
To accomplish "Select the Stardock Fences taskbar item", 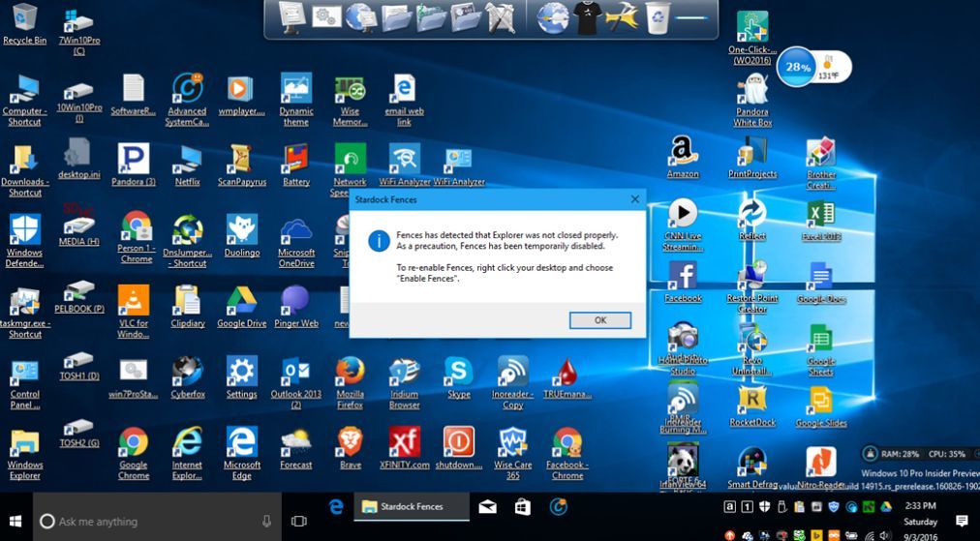I will tap(411, 506).
